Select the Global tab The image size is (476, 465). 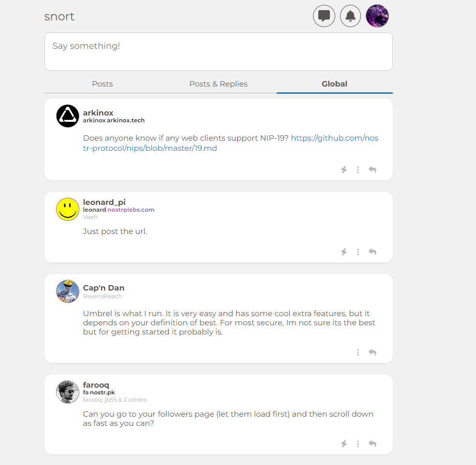click(x=334, y=84)
